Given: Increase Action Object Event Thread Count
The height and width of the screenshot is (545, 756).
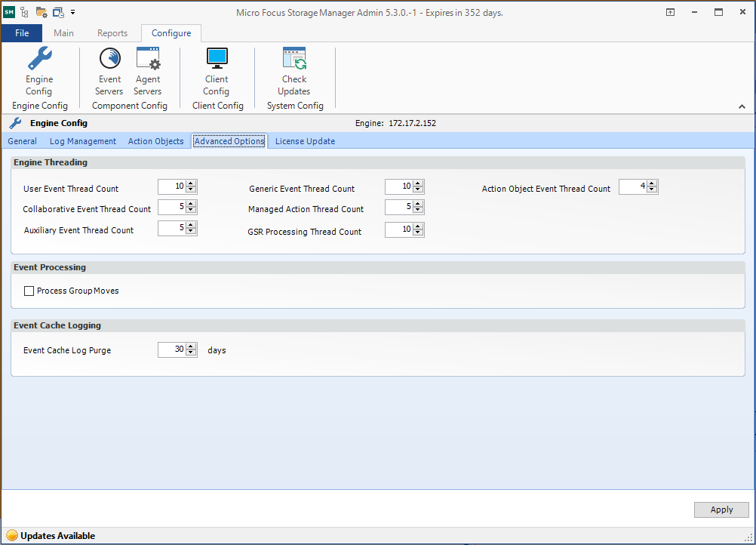Looking at the screenshot, I should click(x=652, y=183).
